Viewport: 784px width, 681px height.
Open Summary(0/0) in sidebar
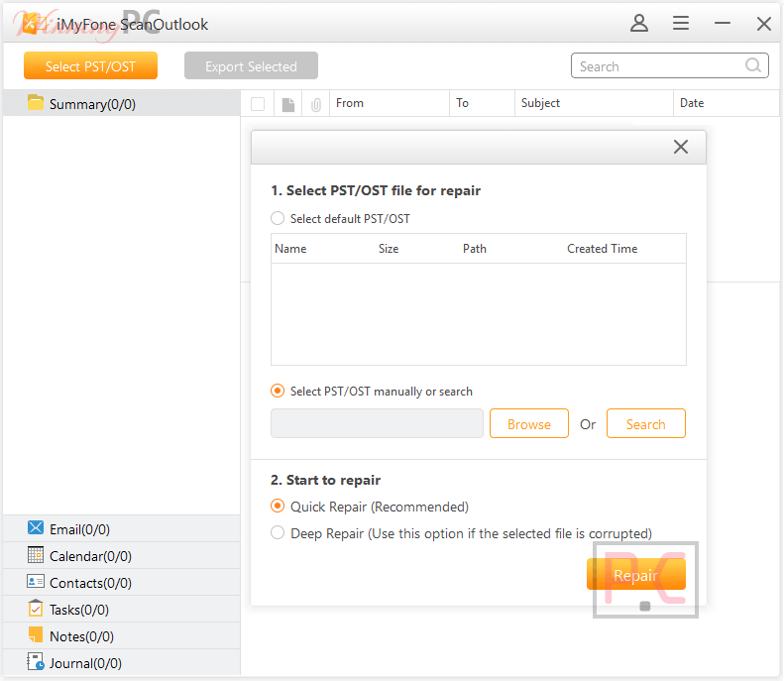tap(122, 103)
